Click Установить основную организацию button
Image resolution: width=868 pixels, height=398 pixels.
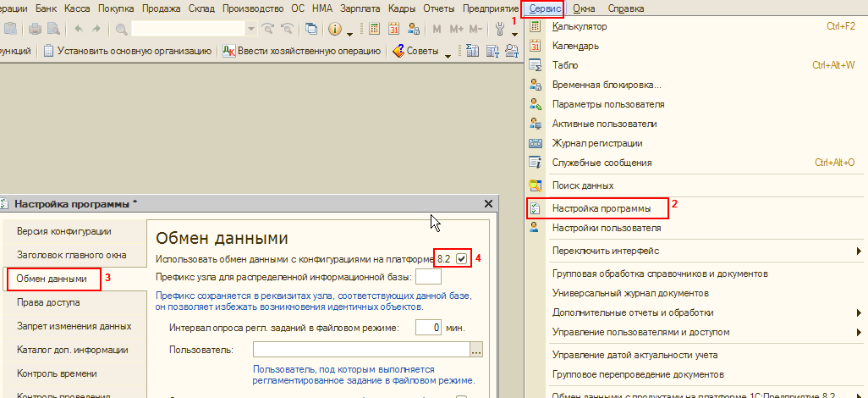tap(127, 51)
